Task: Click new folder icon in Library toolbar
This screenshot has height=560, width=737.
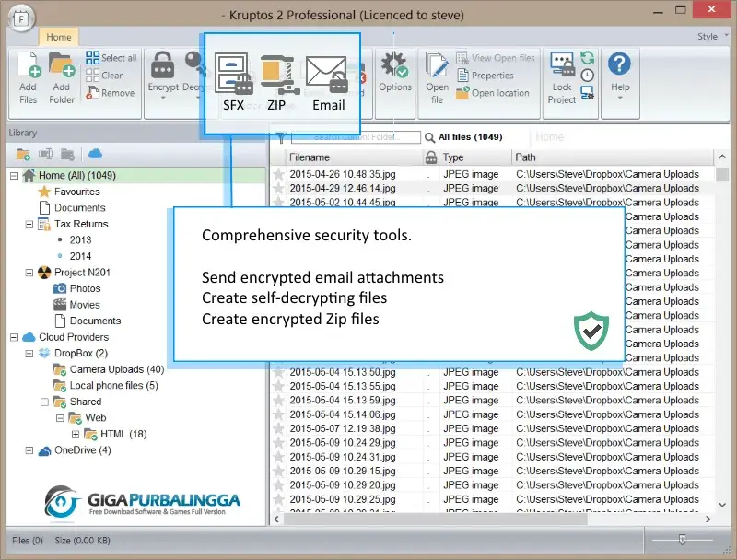Action: [23, 154]
